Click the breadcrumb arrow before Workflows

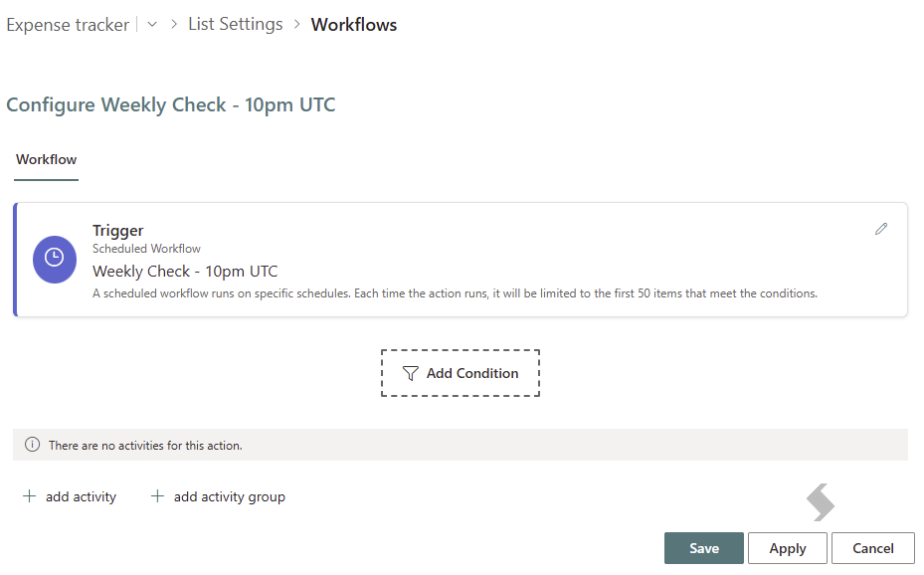pyautogui.click(x=297, y=24)
